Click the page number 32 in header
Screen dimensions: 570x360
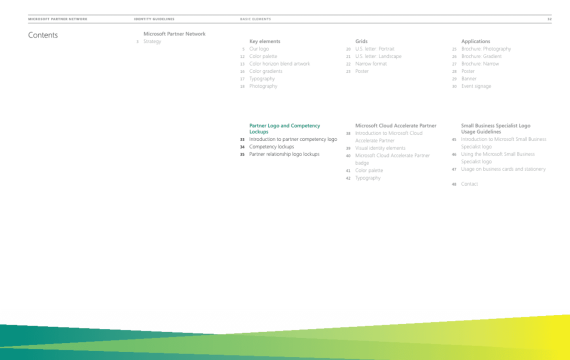click(550, 19)
